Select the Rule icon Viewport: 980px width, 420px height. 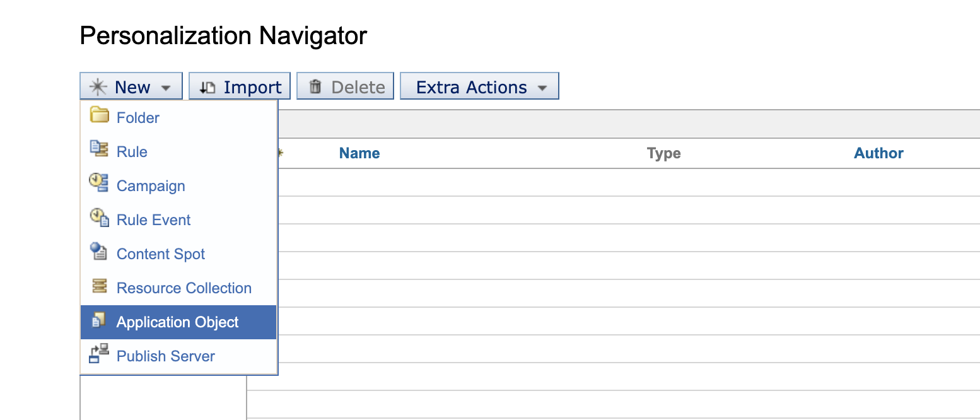tap(99, 151)
